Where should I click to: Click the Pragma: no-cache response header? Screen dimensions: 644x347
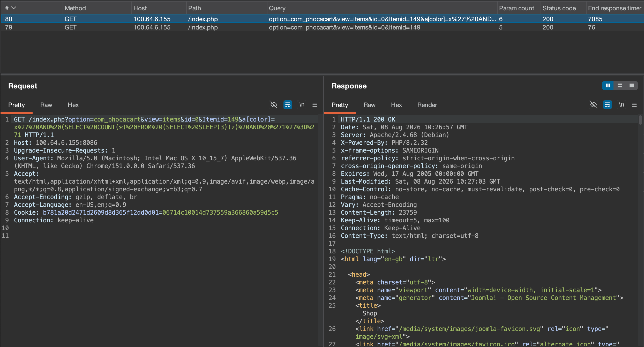(x=370, y=197)
